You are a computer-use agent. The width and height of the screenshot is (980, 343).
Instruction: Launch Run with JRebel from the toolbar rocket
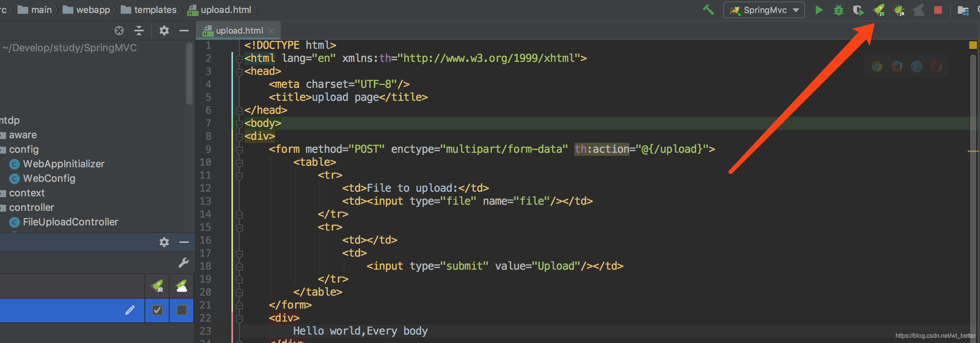pyautogui.click(x=879, y=10)
